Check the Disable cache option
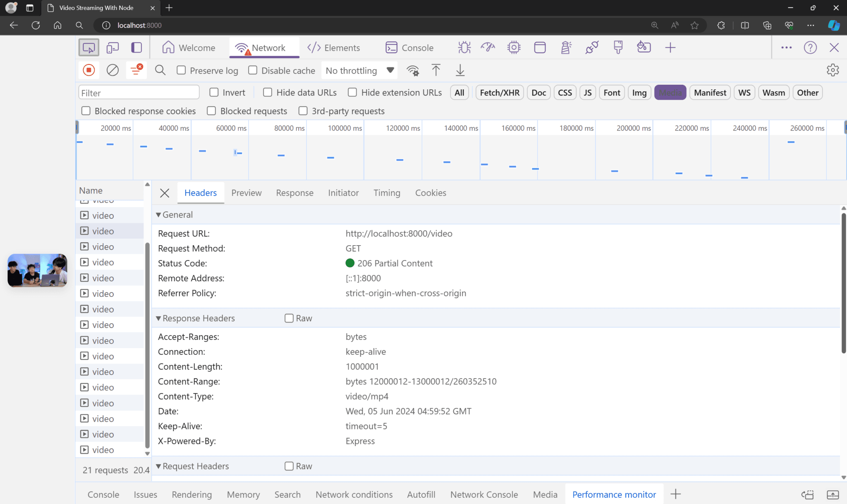The image size is (847, 504). (x=253, y=70)
